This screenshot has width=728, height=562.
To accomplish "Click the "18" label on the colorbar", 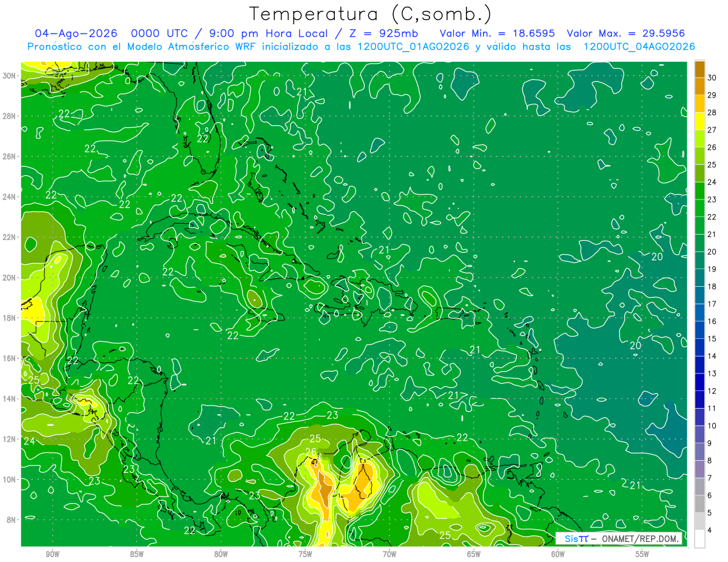I will (712, 287).
